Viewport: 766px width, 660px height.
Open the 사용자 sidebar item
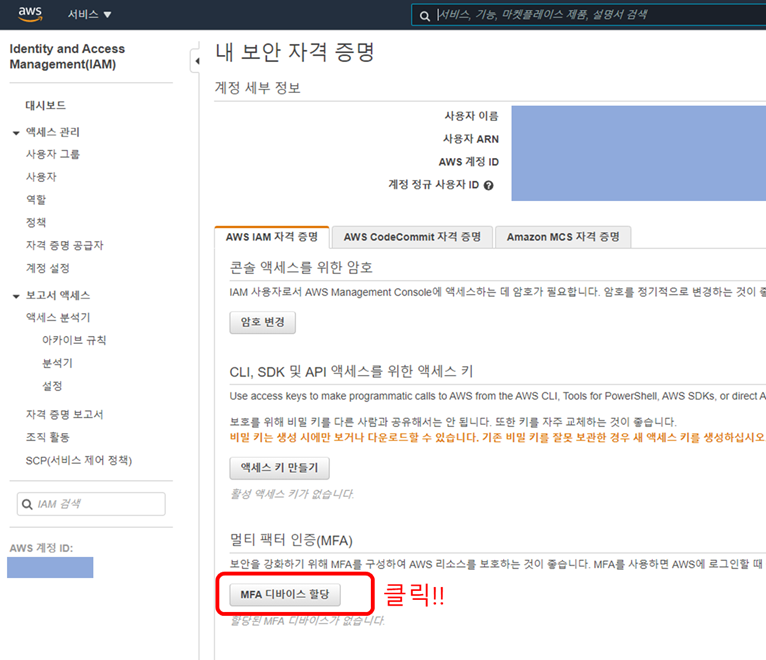(42, 177)
